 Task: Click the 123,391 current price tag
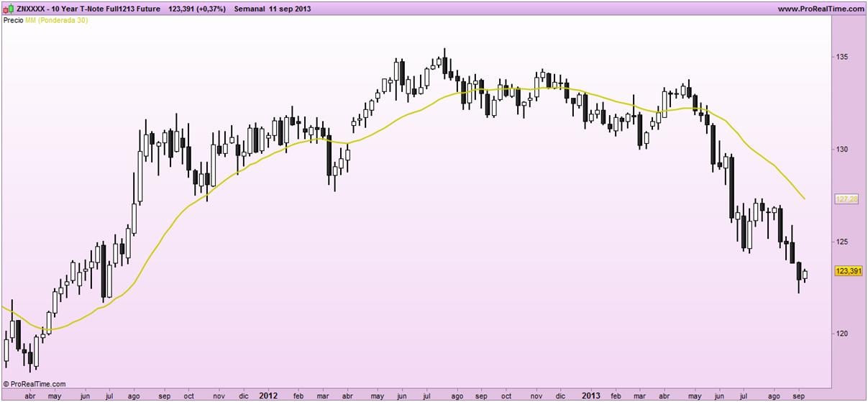coord(848,270)
